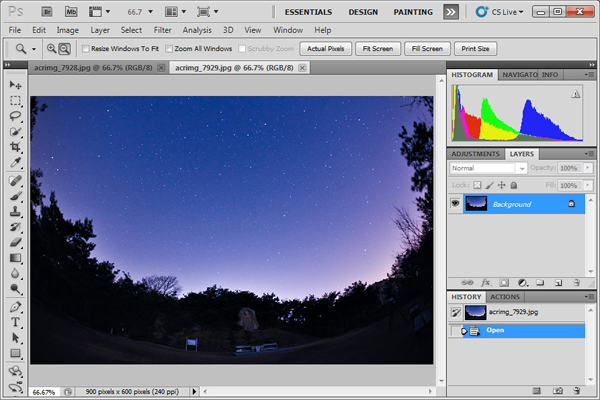Open the Layer menu
Screen dimensions: 600x400
(x=100, y=30)
